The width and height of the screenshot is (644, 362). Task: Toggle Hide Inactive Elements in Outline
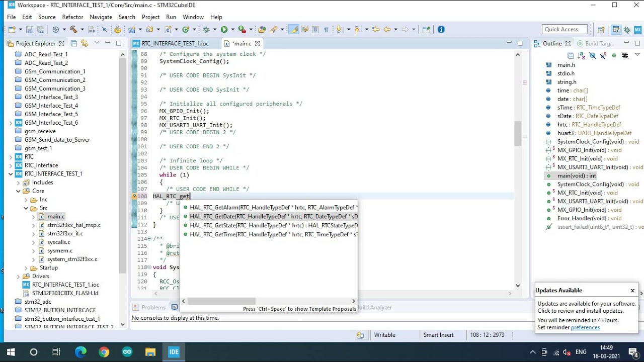coord(625,55)
